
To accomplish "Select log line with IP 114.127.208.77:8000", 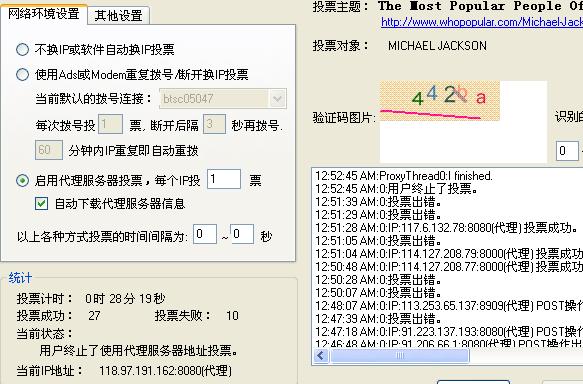I will point(449,267).
